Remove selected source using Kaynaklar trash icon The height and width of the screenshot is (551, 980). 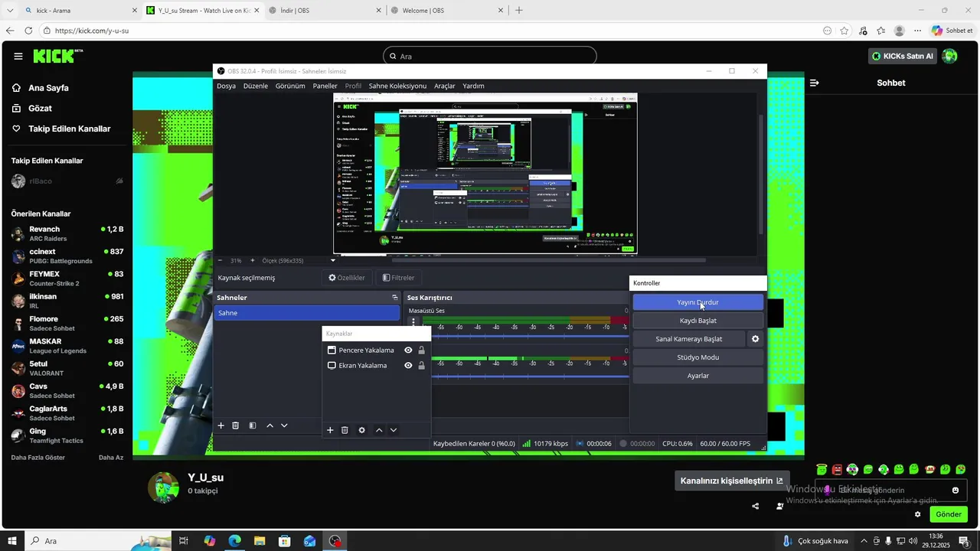point(345,430)
